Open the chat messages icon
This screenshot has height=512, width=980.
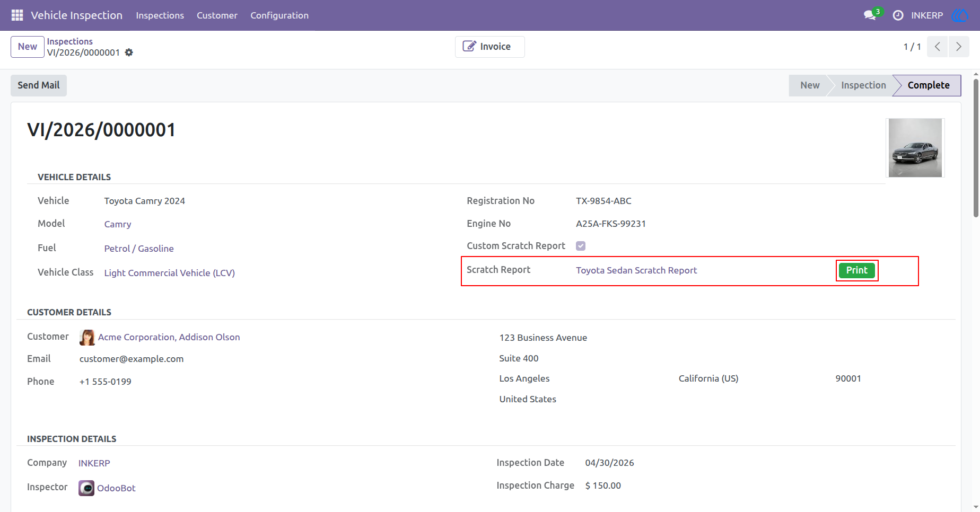click(870, 15)
